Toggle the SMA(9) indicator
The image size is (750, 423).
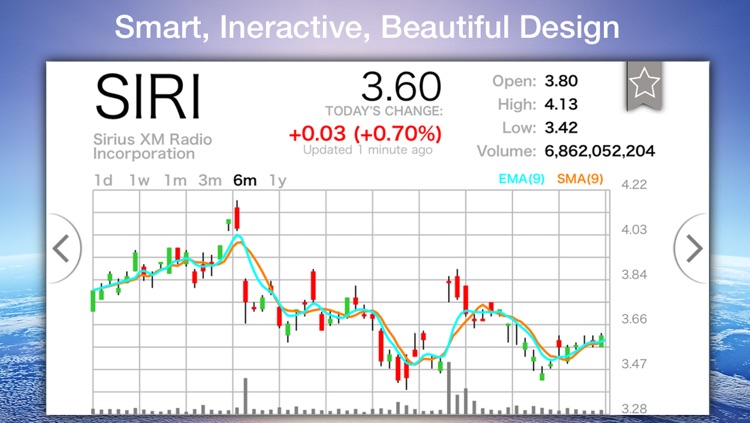[x=580, y=179]
